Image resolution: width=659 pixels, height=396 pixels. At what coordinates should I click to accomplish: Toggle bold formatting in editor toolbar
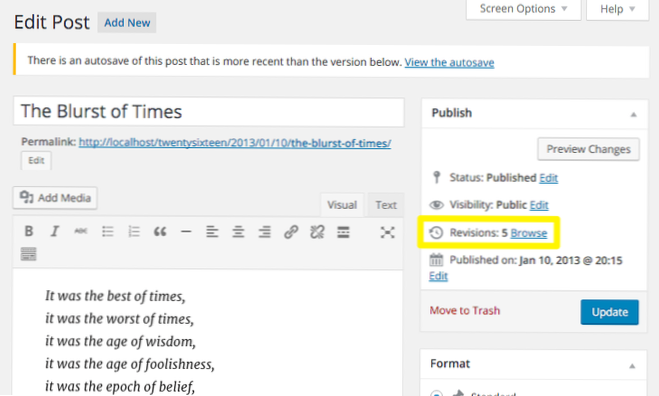29,231
